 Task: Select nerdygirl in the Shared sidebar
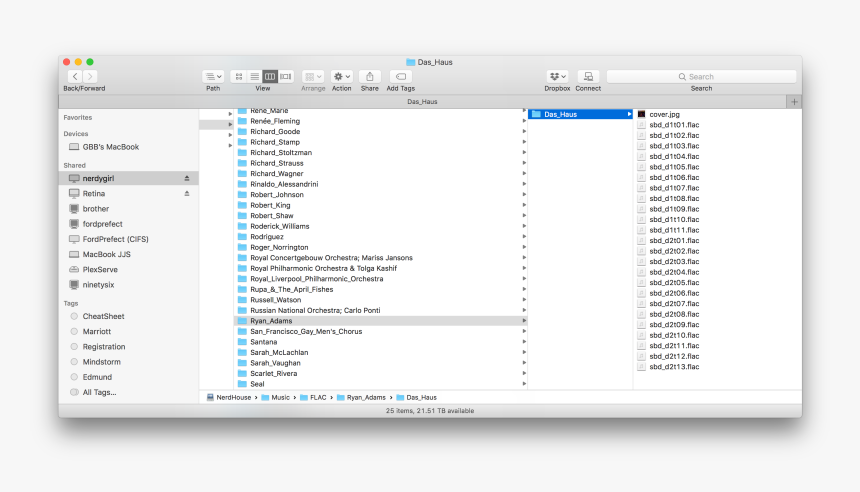pos(129,178)
